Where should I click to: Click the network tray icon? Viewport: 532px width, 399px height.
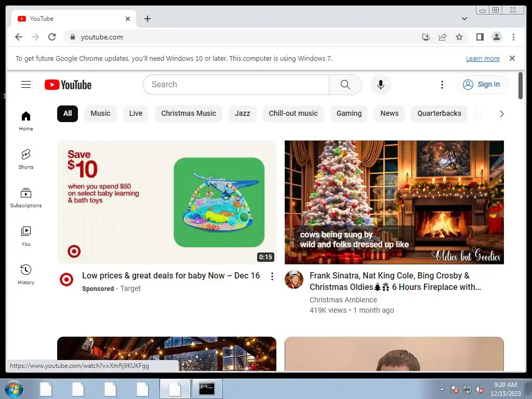(467, 390)
